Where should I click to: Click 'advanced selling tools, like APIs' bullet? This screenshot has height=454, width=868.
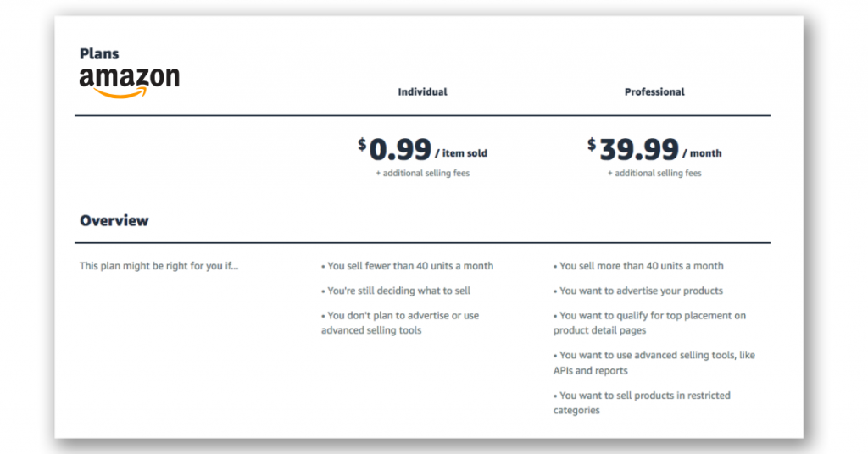654,363
